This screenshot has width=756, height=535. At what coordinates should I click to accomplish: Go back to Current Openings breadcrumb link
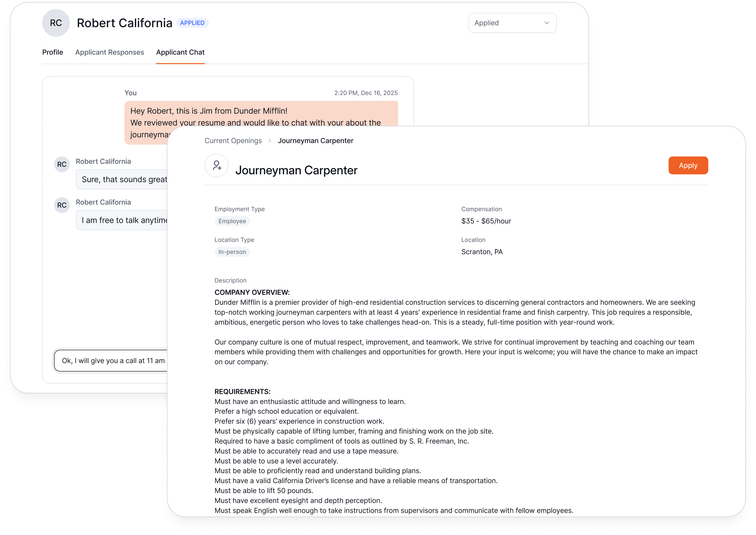233,141
